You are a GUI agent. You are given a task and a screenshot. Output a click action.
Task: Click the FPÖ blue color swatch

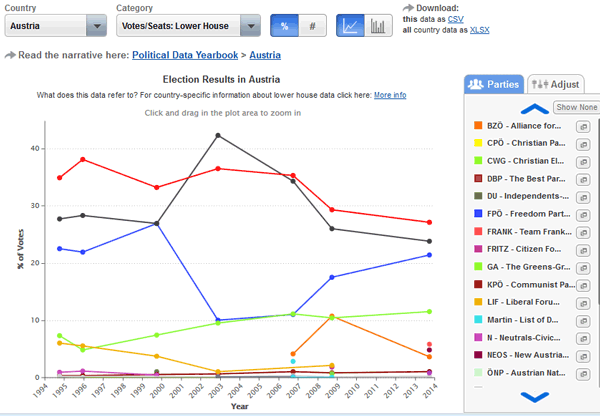pyautogui.click(x=478, y=214)
